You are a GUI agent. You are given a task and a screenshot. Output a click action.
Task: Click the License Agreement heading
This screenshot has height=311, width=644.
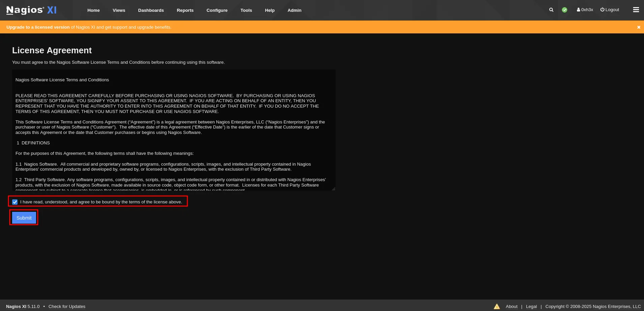click(x=52, y=50)
